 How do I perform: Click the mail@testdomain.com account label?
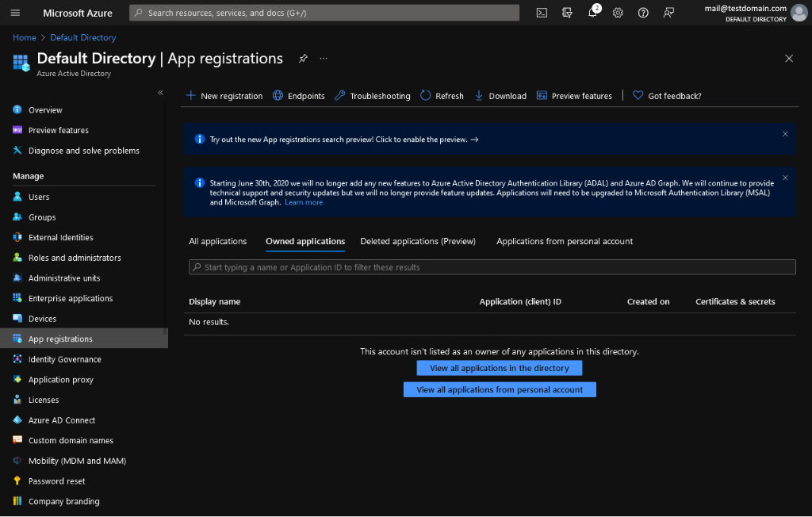coord(745,8)
